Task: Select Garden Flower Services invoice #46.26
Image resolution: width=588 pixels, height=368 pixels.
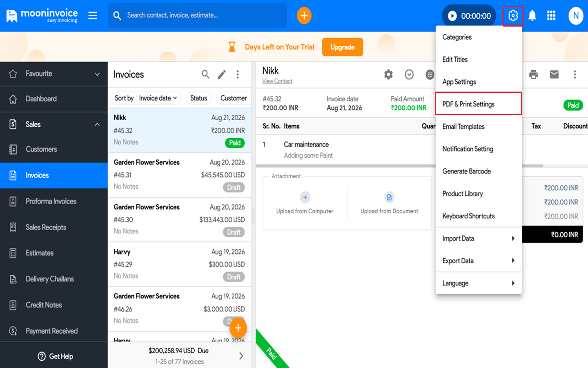Action: (179, 309)
